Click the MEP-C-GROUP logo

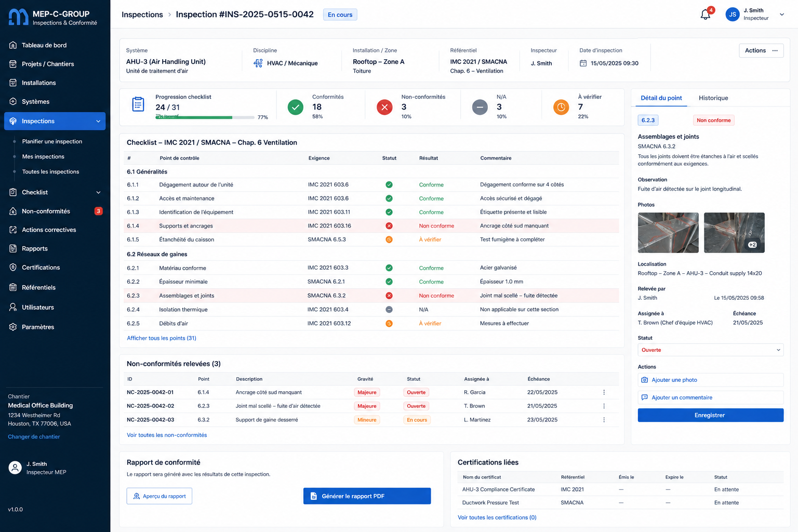(18, 17)
